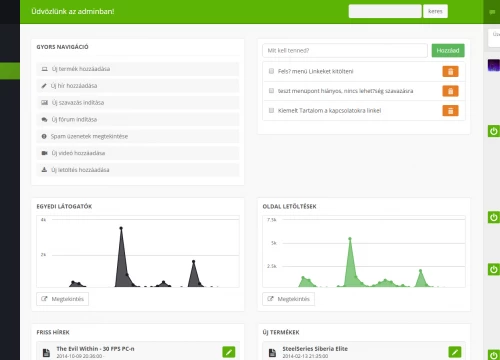This screenshot has height=360, width=500.
Task: Delete the 'teszt menüpont hiányos' todo item
Action: pos(450,91)
